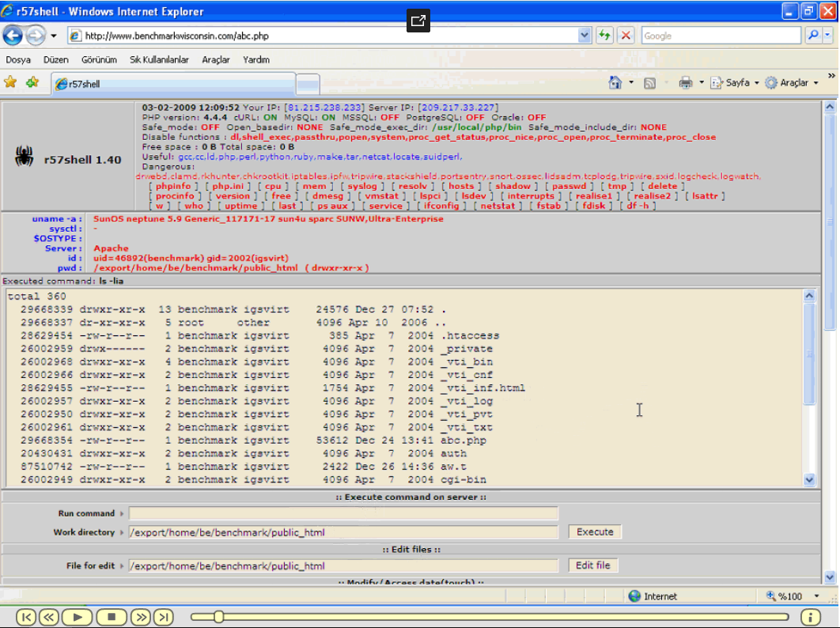The image size is (840, 628).
Task: Click the rewind playback button
Action: pyautogui.click(x=49, y=617)
